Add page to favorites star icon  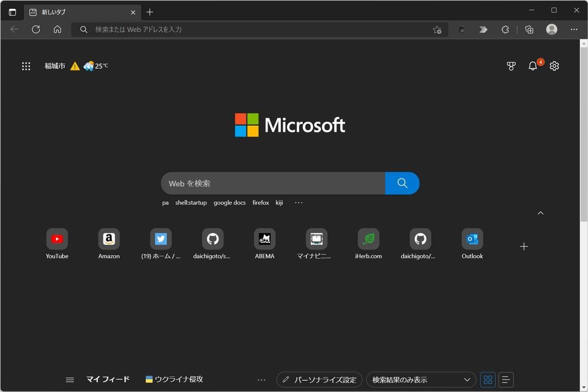click(x=437, y=30)
